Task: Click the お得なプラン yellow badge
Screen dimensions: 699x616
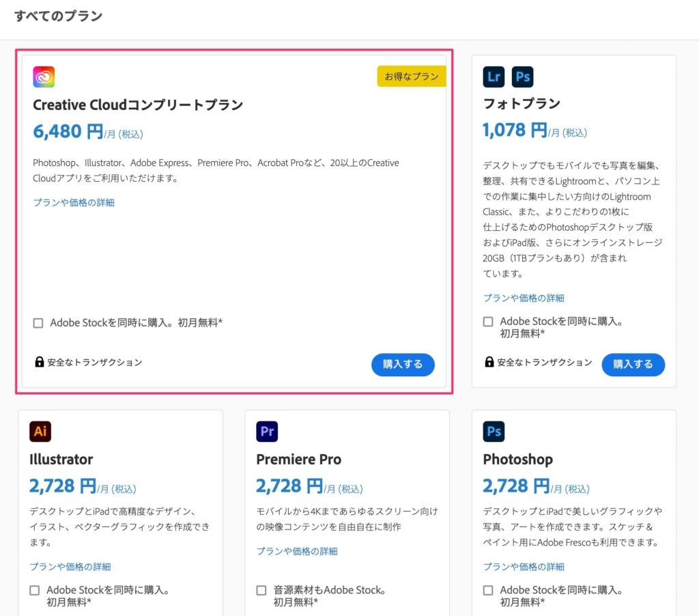Action: (412, 76)
